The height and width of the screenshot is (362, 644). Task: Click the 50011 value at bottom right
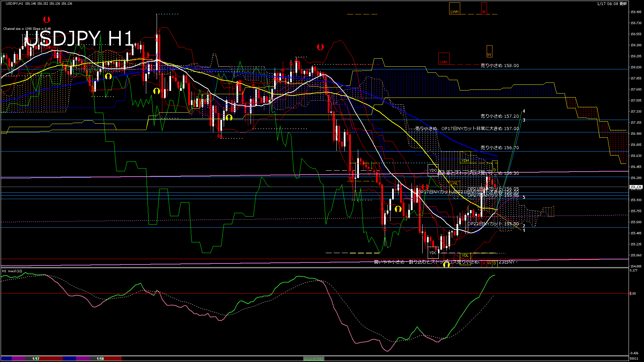tap(634, 359)
